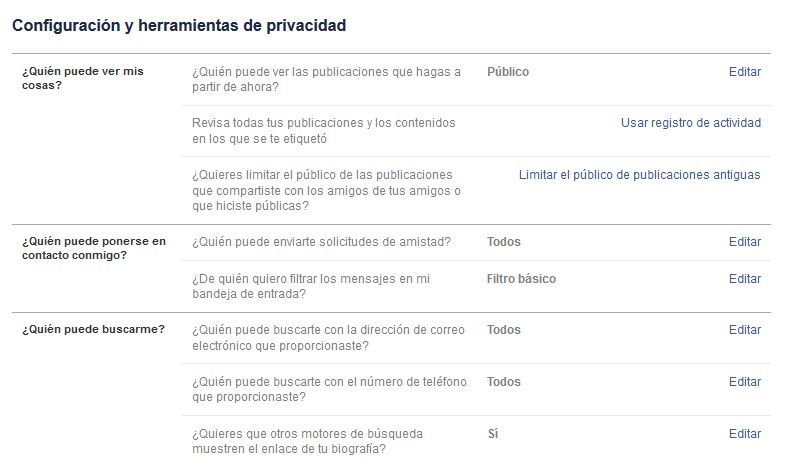The image size is (786, 462).
Task: Edit who can search by phone number
Action: [744, 382]
